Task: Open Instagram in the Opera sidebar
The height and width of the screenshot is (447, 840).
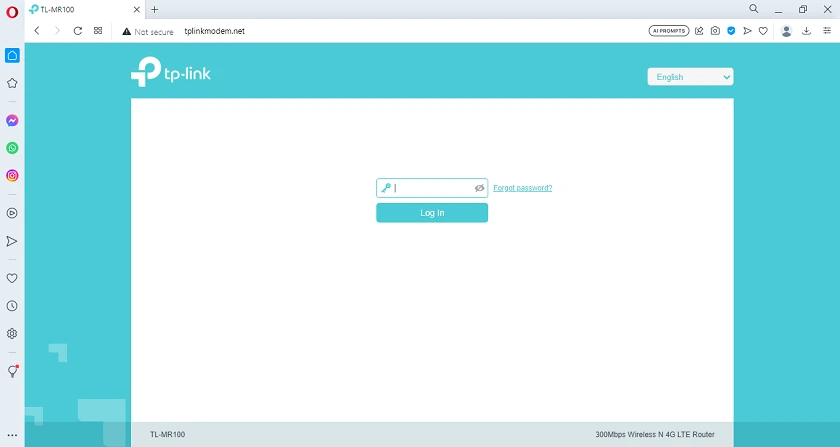Action: [12, 175]
